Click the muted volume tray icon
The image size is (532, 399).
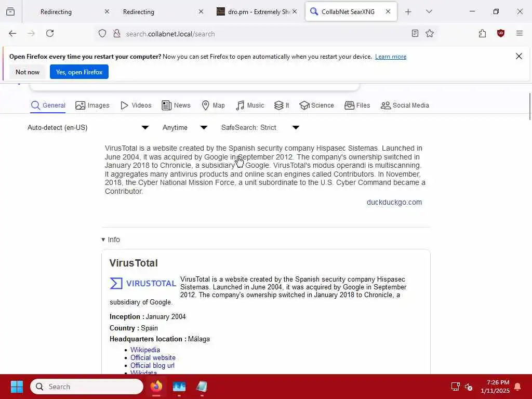pos(469,387)
